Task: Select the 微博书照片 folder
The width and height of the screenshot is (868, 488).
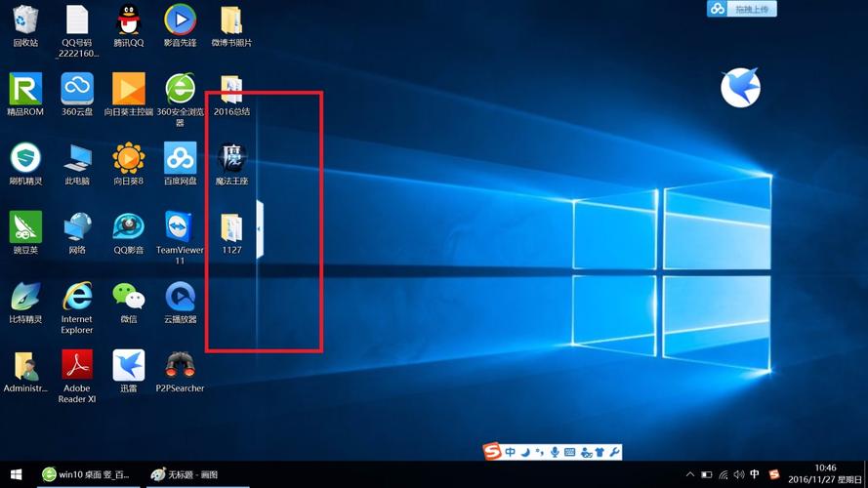Action: [231, 26]
